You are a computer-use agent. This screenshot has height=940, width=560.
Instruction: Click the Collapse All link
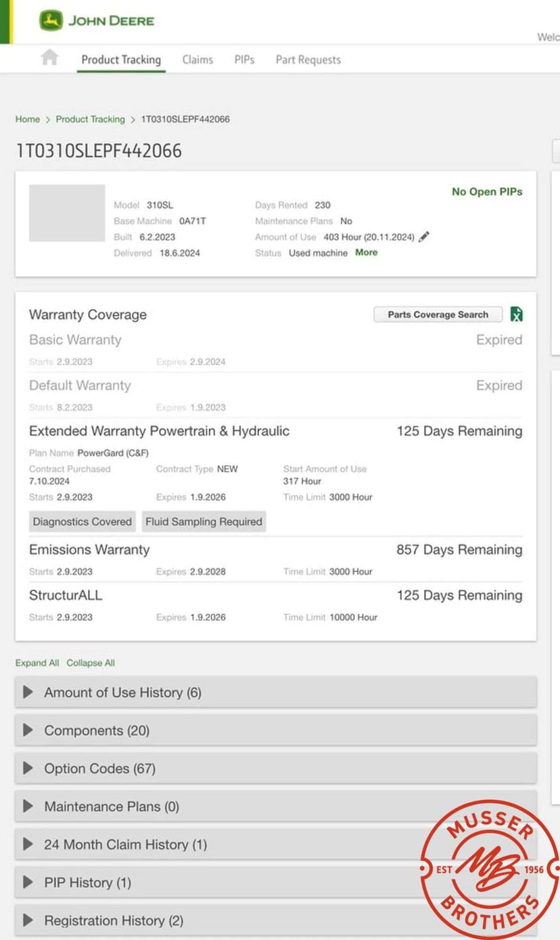pos(91,663)
